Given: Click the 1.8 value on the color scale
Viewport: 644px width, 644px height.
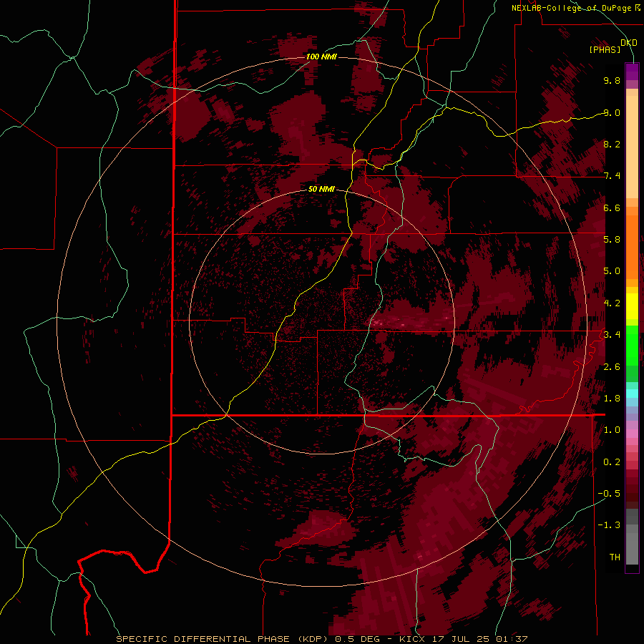Looking at the screenshot, I should 612,399.
